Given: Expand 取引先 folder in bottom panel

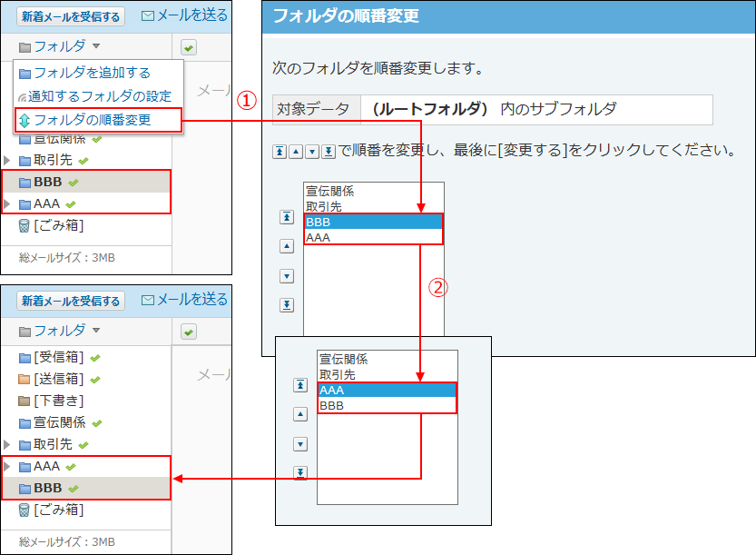Looking at the screenshot, I should tap(6, 444).
